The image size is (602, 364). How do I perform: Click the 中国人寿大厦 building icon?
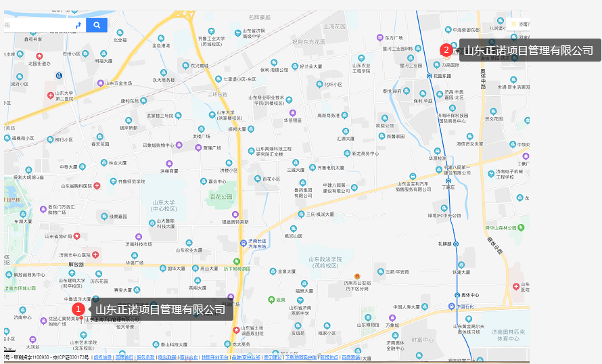[x=425, y=306]
